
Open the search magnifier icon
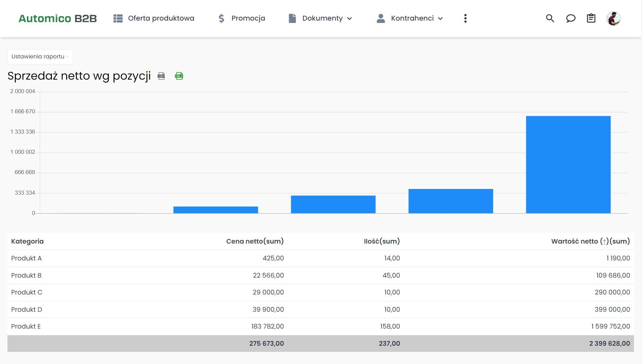(550, 18)
